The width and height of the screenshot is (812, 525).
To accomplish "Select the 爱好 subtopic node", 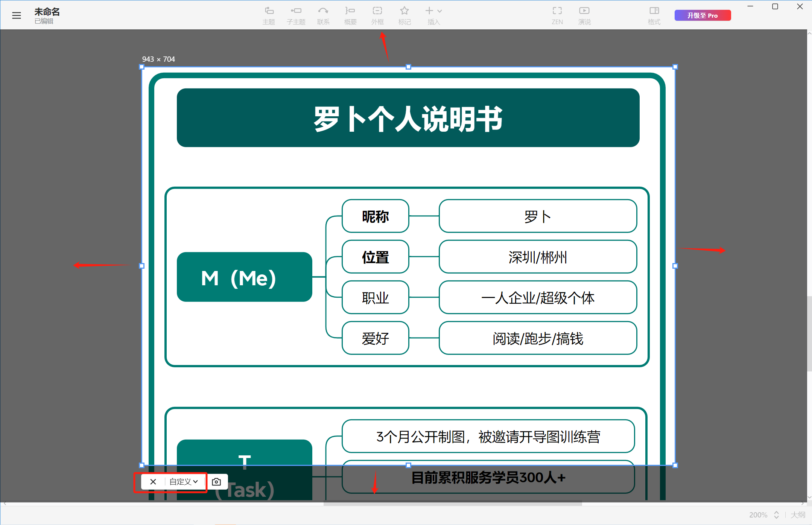I will 375,338.
